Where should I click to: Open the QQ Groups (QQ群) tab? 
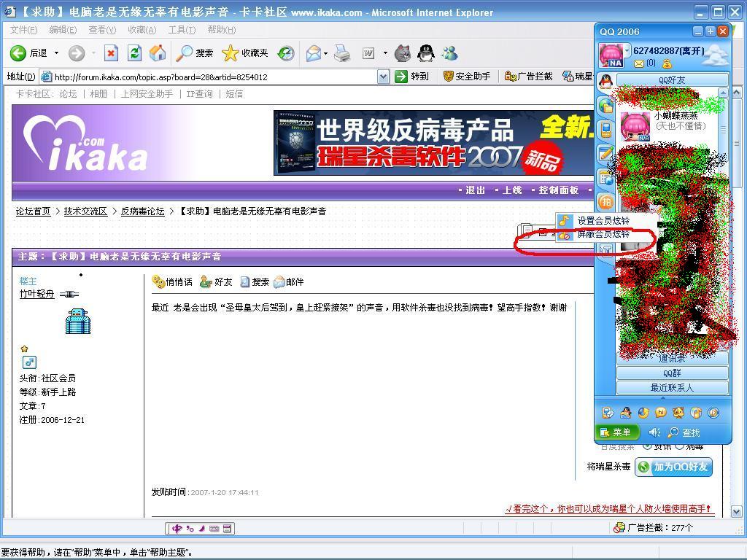672,373
